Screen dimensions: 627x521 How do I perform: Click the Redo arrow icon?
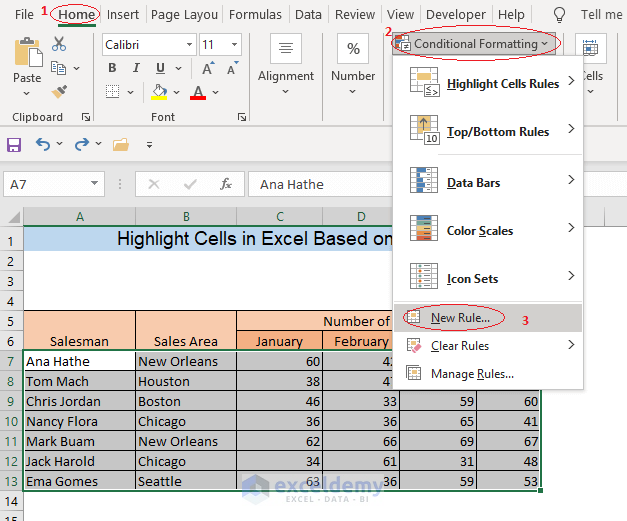coord(82,145)
